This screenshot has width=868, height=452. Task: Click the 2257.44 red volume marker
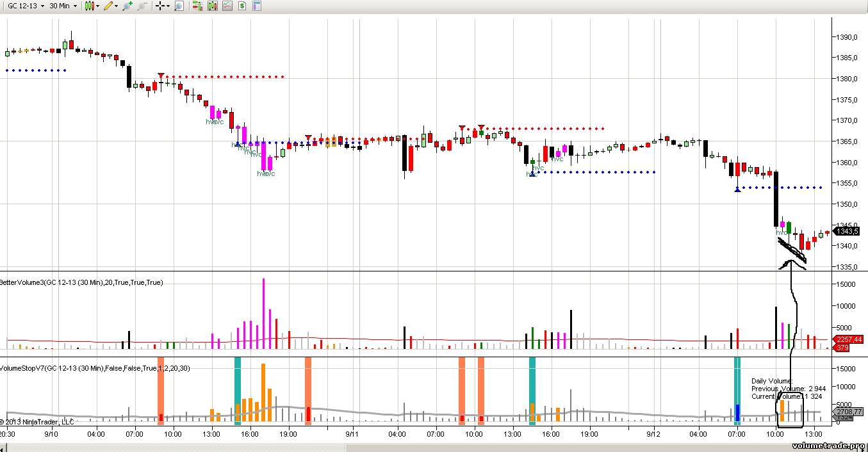(848, 339)
